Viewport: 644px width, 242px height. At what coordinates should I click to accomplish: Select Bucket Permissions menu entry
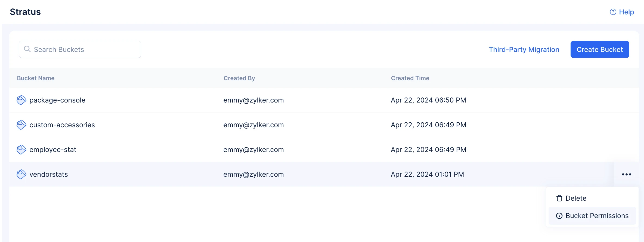[592, 216]
